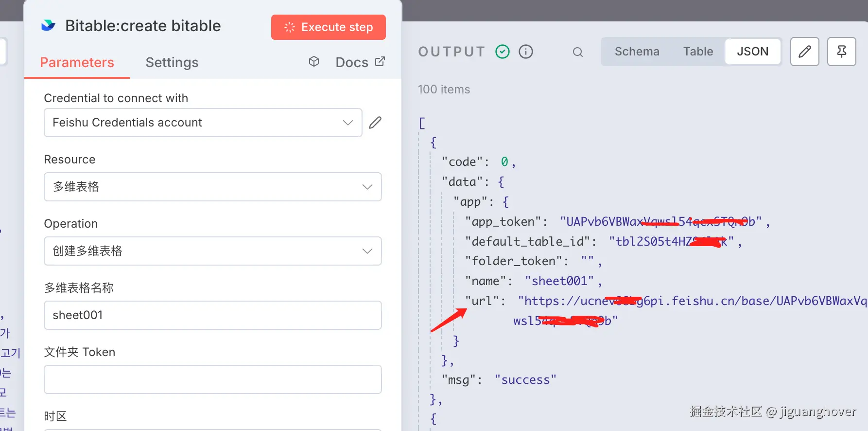Click the green output success check icon

coord(503,52)
